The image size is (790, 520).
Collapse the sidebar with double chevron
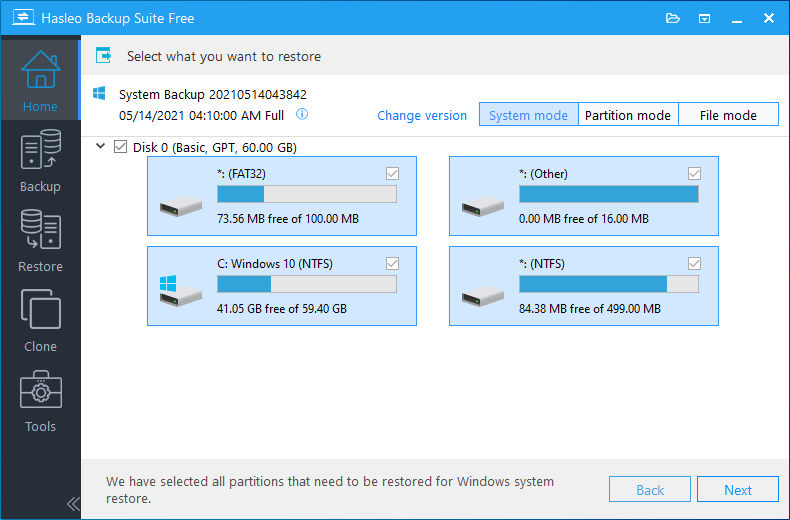pyautogui.click(x=73, y=503)
